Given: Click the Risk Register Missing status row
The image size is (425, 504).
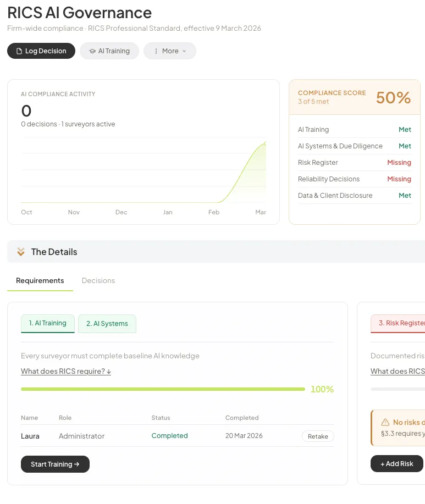Looking at the screenshot, I should point(354,163).
